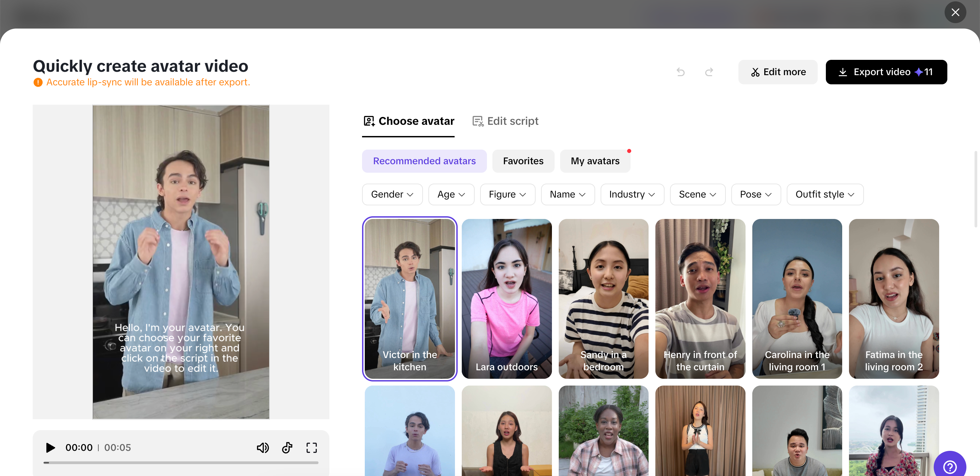The height and width of the screenshot is (476, 980).
Task: Mute the preview volume speaker icon
Action: 262,447
